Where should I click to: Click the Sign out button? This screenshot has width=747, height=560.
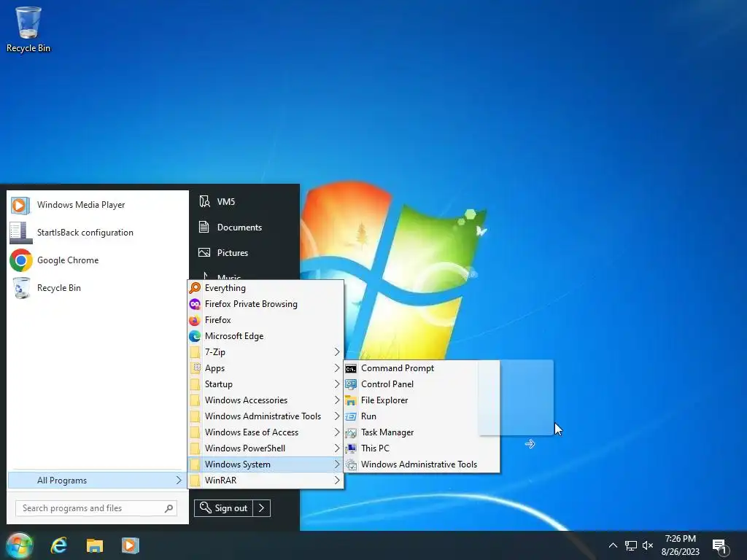tap(223, 508)
